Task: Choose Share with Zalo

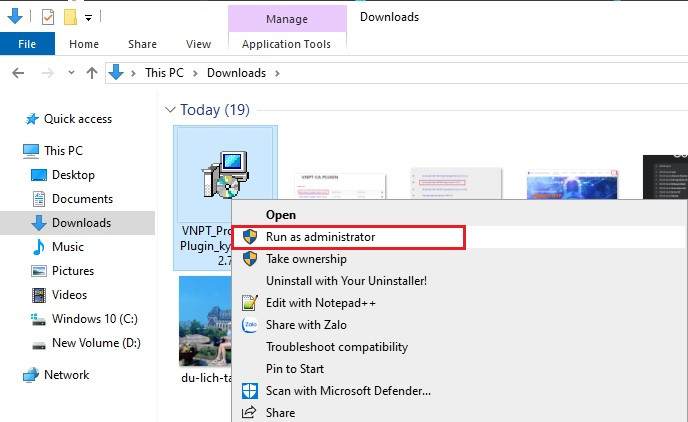Action: (x=306, y=325)
